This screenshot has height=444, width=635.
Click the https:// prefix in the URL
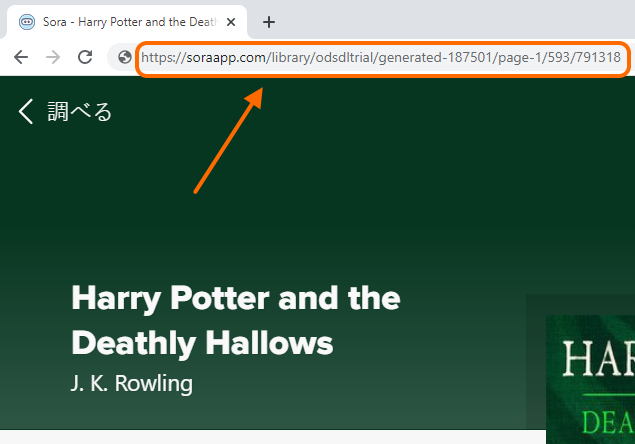click(161, 57)
